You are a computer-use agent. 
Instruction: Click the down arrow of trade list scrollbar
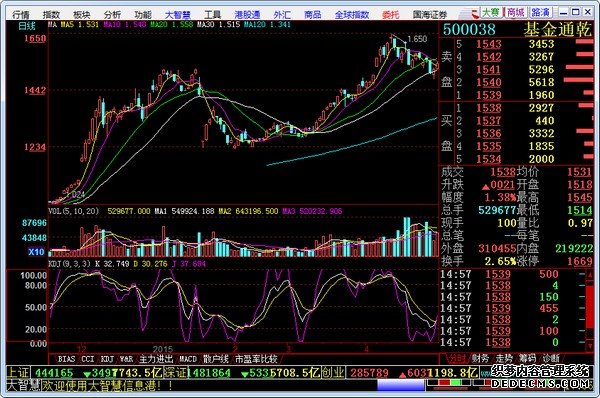coord(590,346)
